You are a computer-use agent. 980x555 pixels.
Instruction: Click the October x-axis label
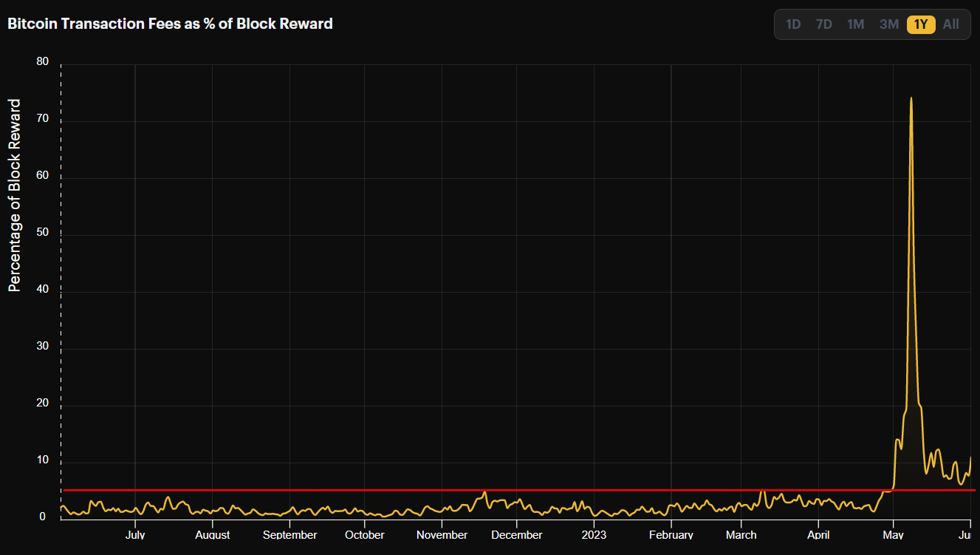[x=365, y=535]
